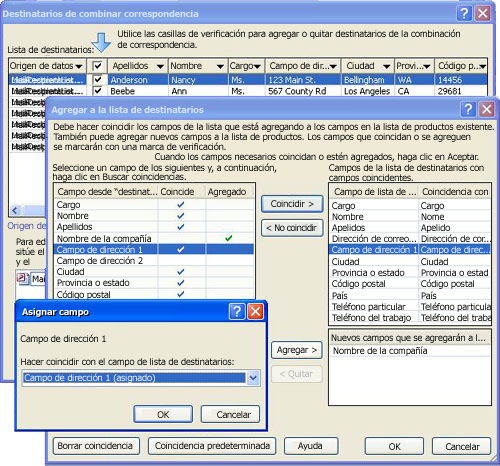
Task: Click Cancelar in the Agregar a la lista dialog
Action: coord(462,446)
